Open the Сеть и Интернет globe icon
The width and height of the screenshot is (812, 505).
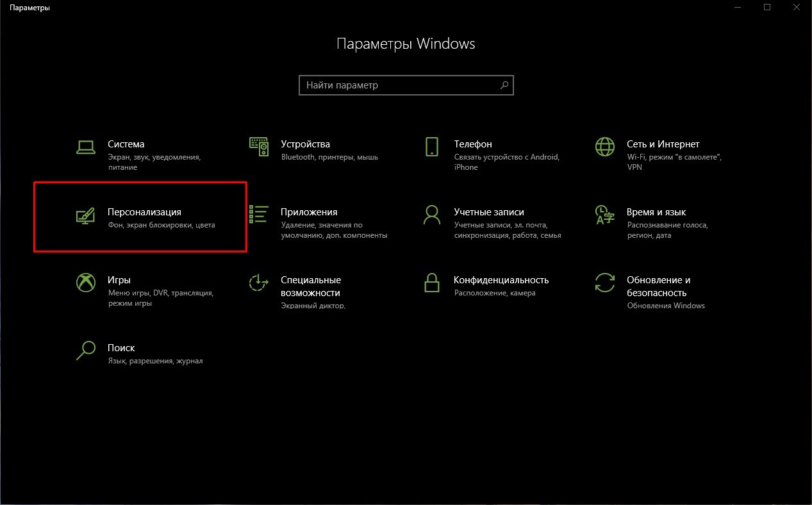point(605,147)
